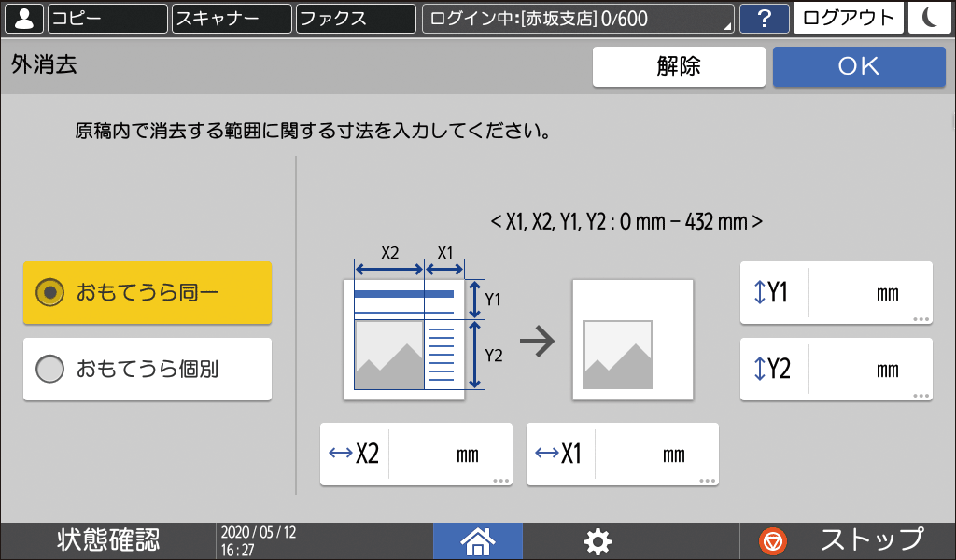Tap the Help question mark icon
The image size is (956, 560).
point(765,18)
